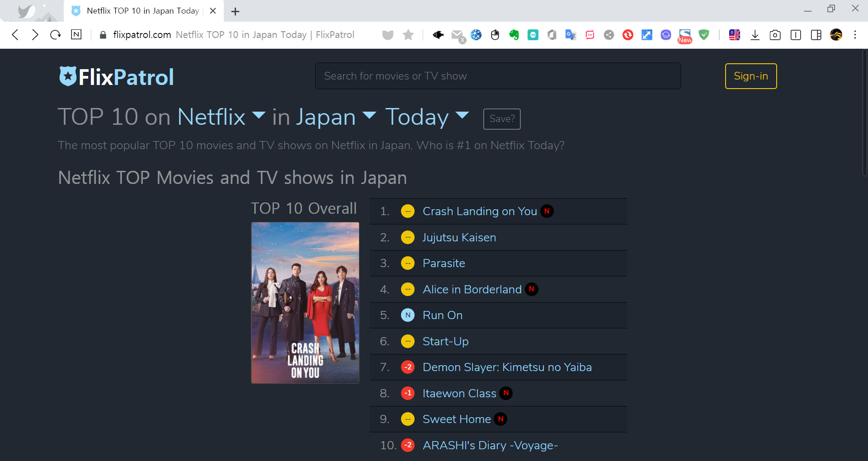Click the yellow no-change badge for Parasite

(x=408, y=263)
